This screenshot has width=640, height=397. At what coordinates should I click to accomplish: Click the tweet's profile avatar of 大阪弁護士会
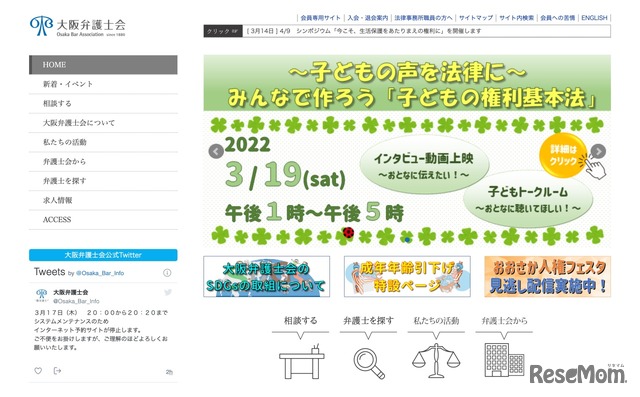pyautogui.click(x=42, y=295)
